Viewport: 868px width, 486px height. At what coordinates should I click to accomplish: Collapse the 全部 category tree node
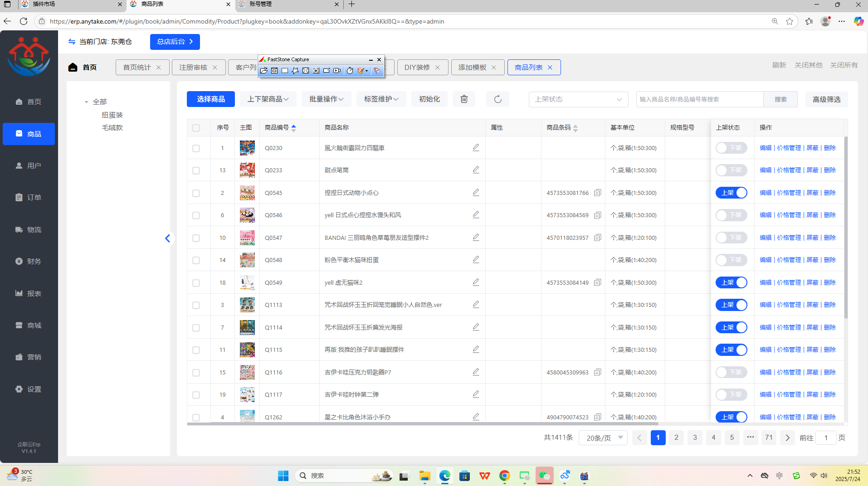(86, 102)
